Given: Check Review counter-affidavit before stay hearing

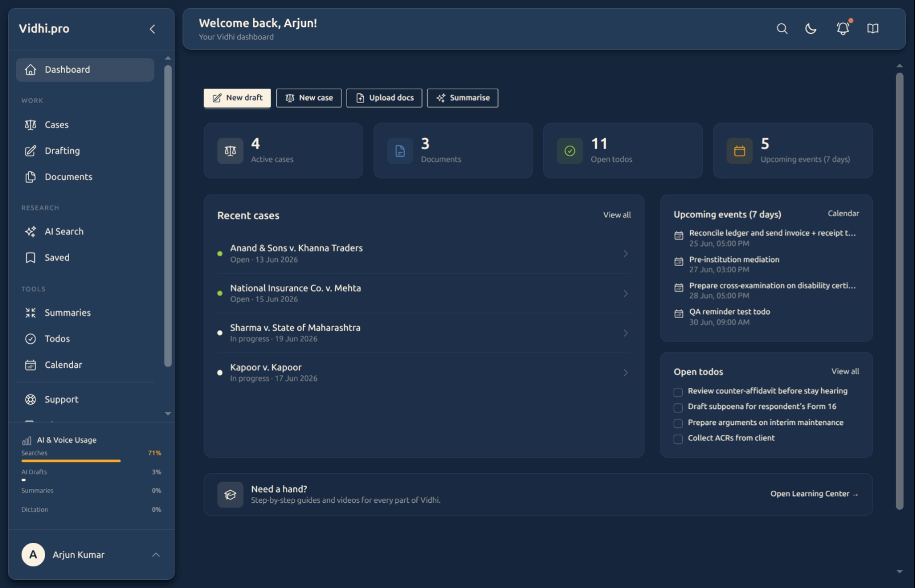Looking at the screenshot, I should (678, 392).
